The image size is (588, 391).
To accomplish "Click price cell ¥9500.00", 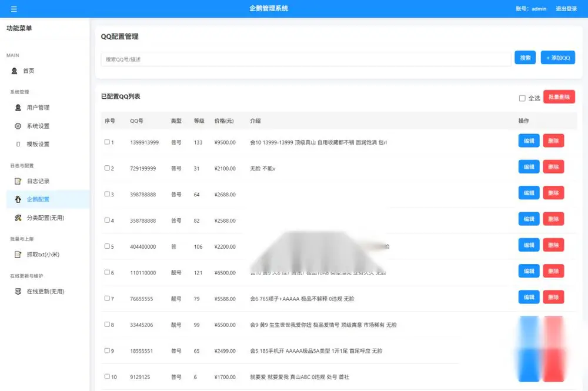I will coord(225,142).
